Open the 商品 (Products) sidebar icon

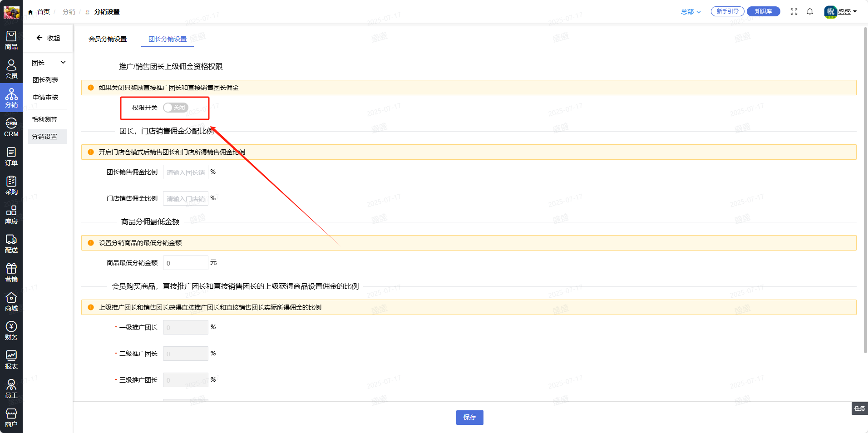[x=11, y=40]
